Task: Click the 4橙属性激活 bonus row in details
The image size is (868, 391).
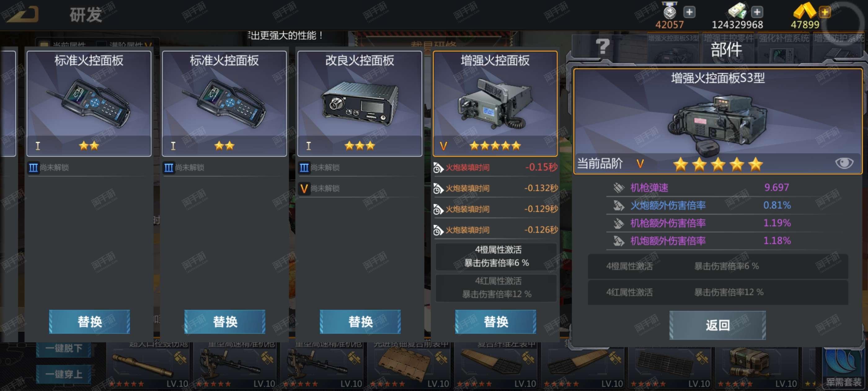Action: pyautogui.click(x=718, y=266)
